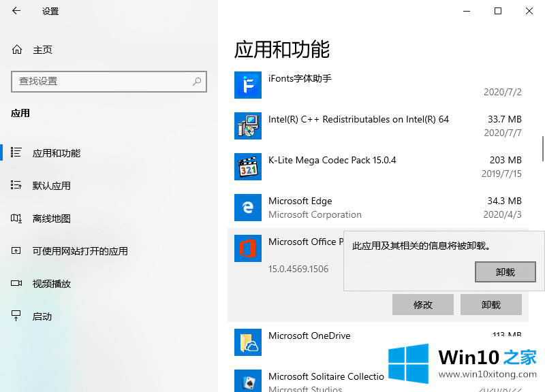Screen dimensions: 545x392
Task: Open 启动 in sidebar
Action: pyautogui.click(x=42, y=316)
